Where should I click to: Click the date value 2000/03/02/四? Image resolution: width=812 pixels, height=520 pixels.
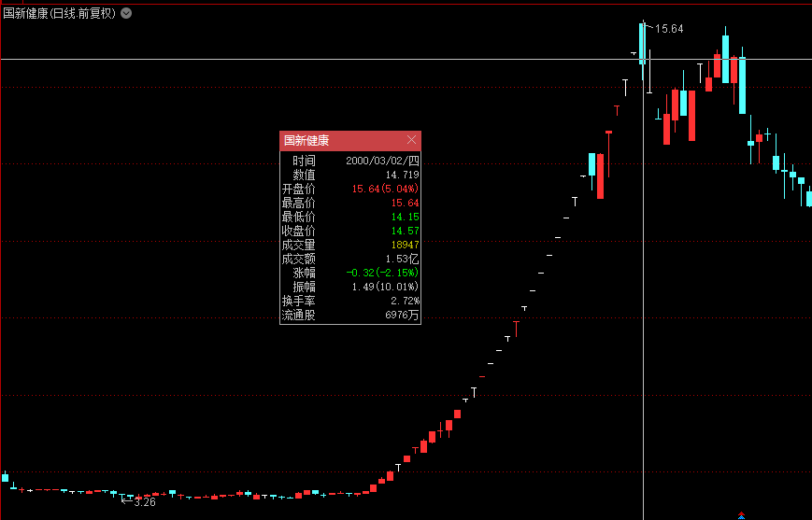[382, 161]
